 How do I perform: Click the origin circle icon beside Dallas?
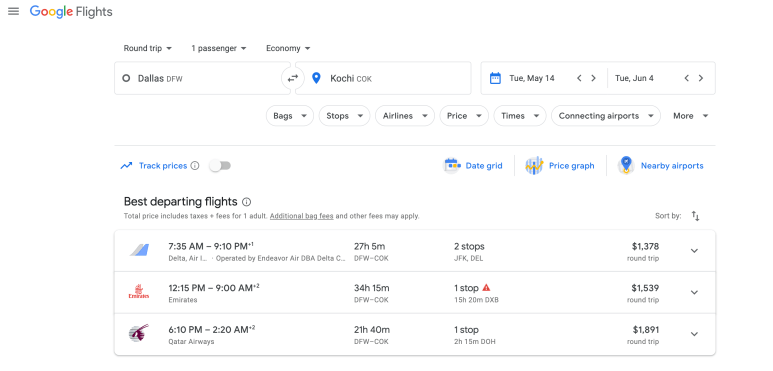coord(126,78)
